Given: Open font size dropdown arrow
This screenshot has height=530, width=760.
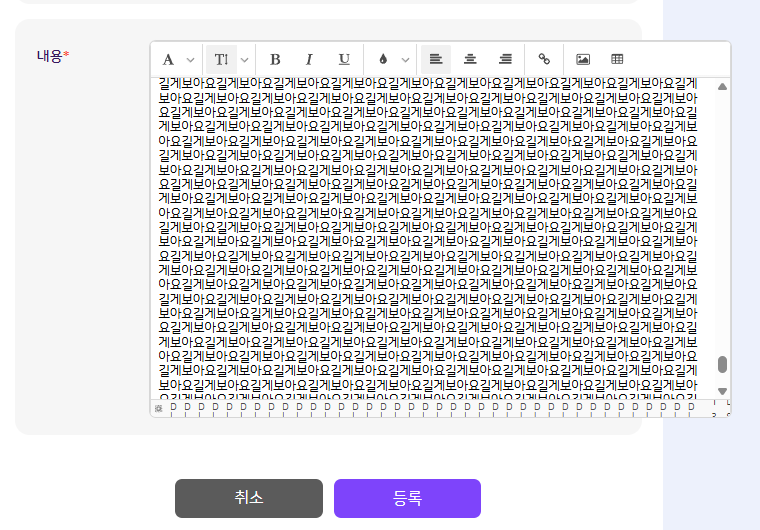Looking at the screenshot, I should click(244, 59).
